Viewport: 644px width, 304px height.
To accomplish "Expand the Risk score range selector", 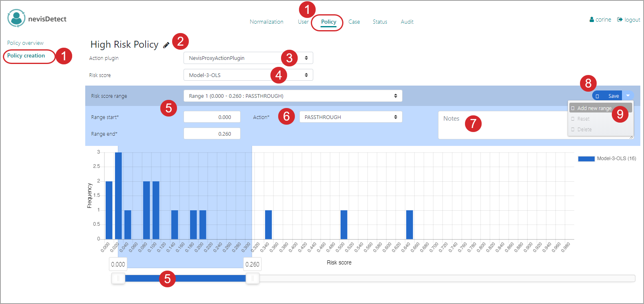I will point(292,96).
